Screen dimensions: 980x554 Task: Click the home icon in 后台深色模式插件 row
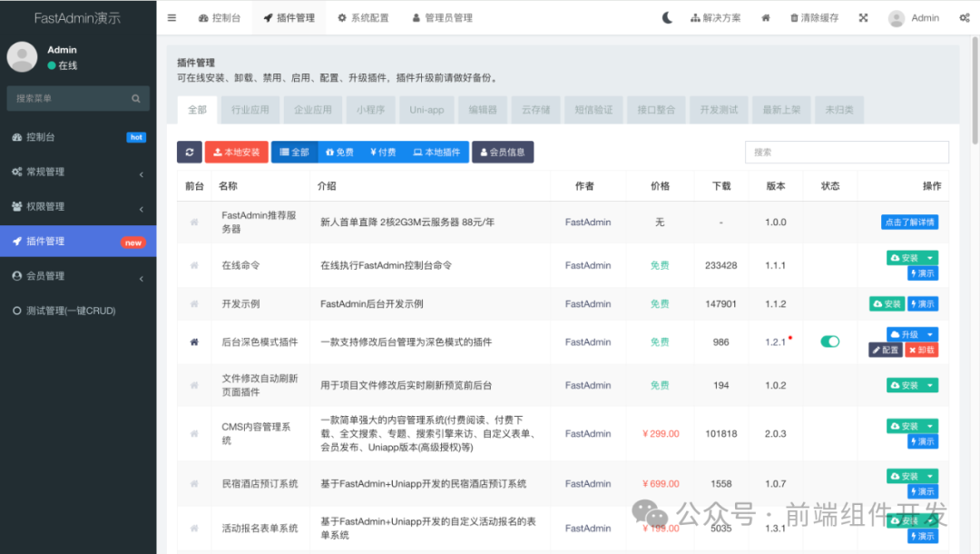(x=194, y=342)
